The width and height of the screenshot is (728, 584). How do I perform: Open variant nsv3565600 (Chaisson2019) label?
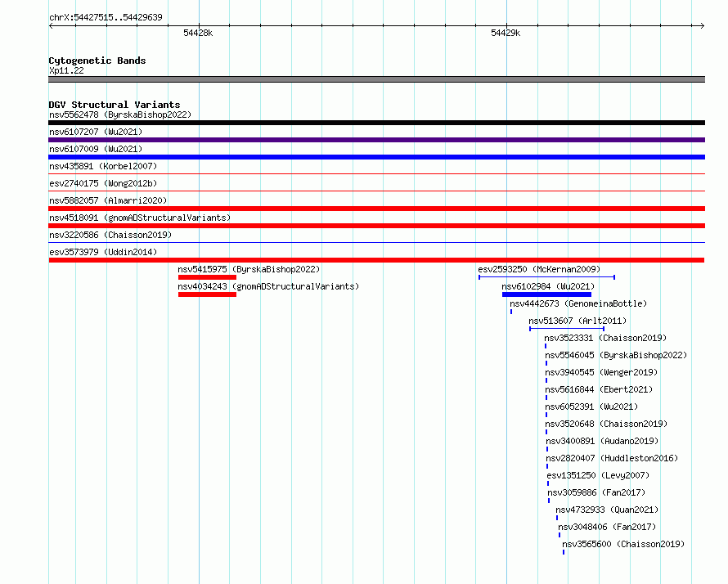(x=623, y=544)
